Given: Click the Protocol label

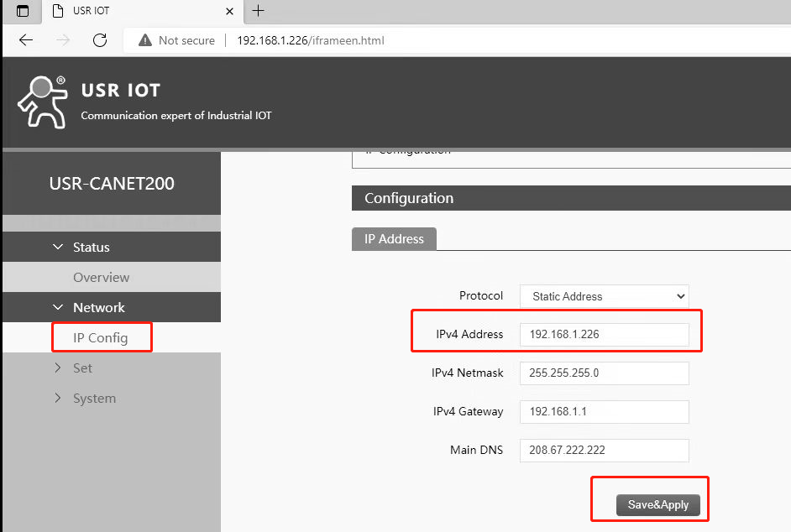Looking at the screenshot, I should (x=481, y=295).
